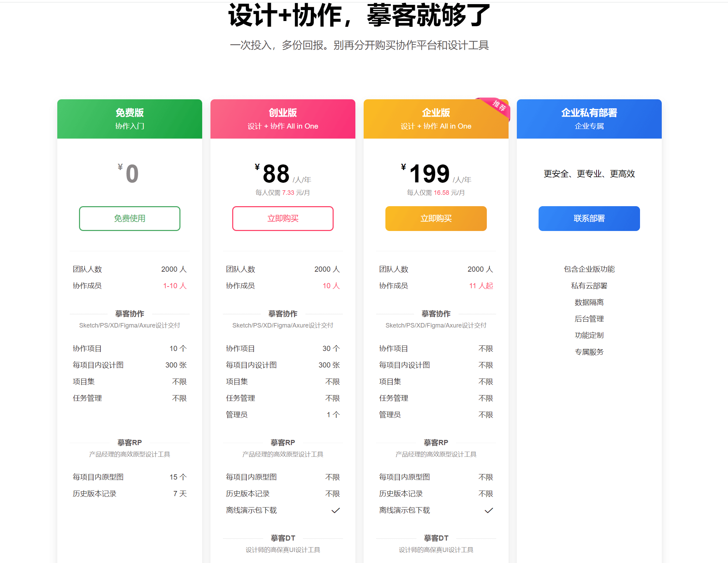Click the 10 个 协作项目 value in the free plan
The image size is (728, 563).
point(178,349)
